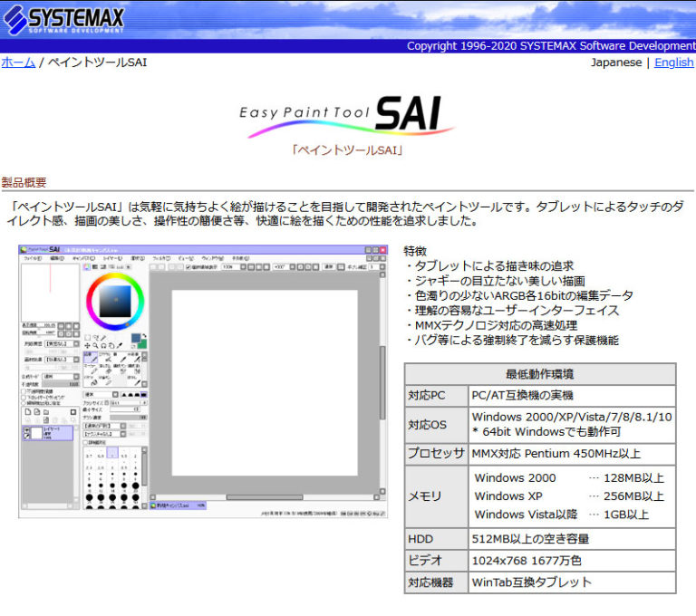Viewport: 696px width, 616px height.
Task: Switch the page language to English
Action: 673,63
